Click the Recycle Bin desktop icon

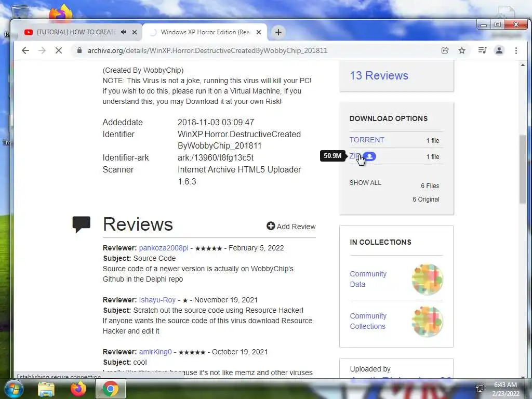pyautogui.click(x=20, y=12)
